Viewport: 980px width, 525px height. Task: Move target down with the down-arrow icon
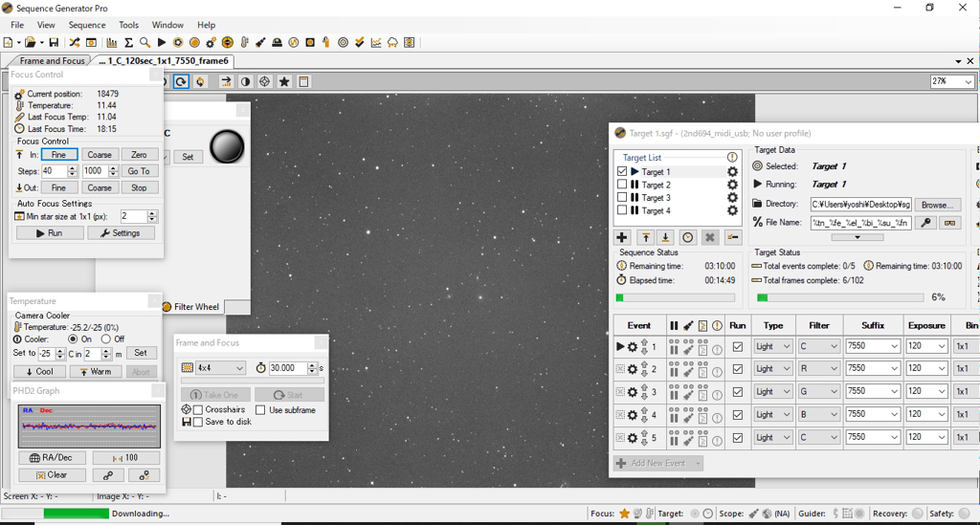pos(666,237)
